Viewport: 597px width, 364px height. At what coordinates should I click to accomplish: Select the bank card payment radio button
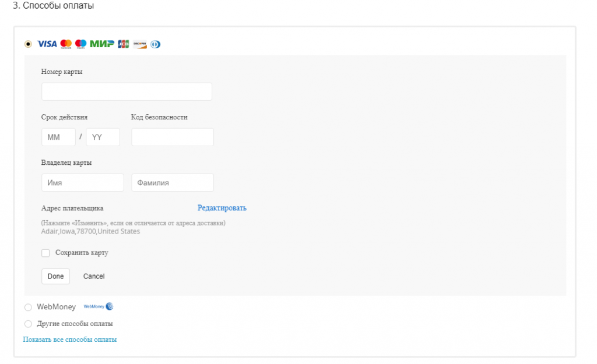(x=28, y=44)
